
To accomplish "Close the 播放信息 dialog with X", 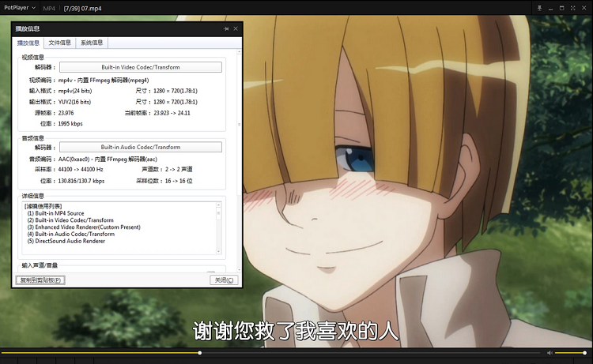I will (x=236, y=28).
